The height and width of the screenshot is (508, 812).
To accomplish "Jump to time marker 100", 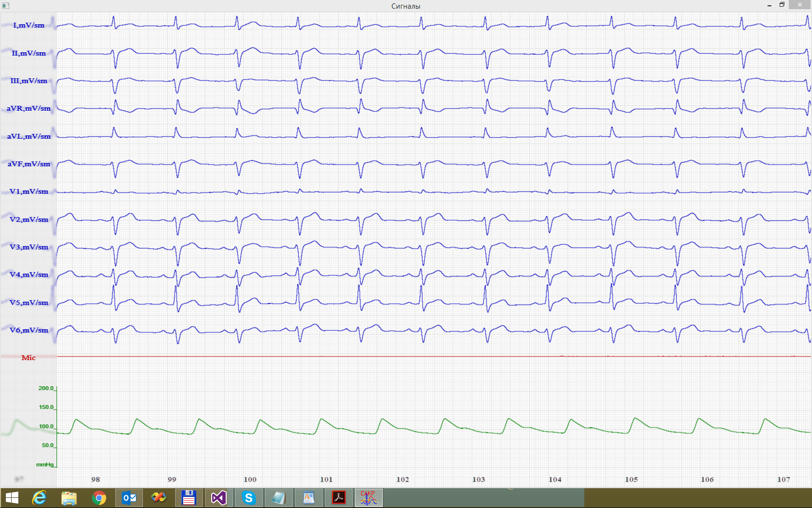I will 250,479.
